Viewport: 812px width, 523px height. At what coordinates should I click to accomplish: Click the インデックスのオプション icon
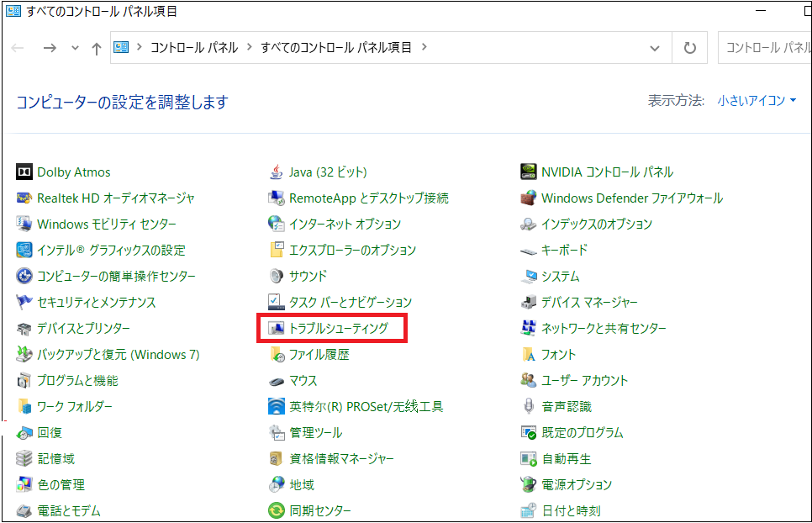pyautogui.click(x=528, y=225)
